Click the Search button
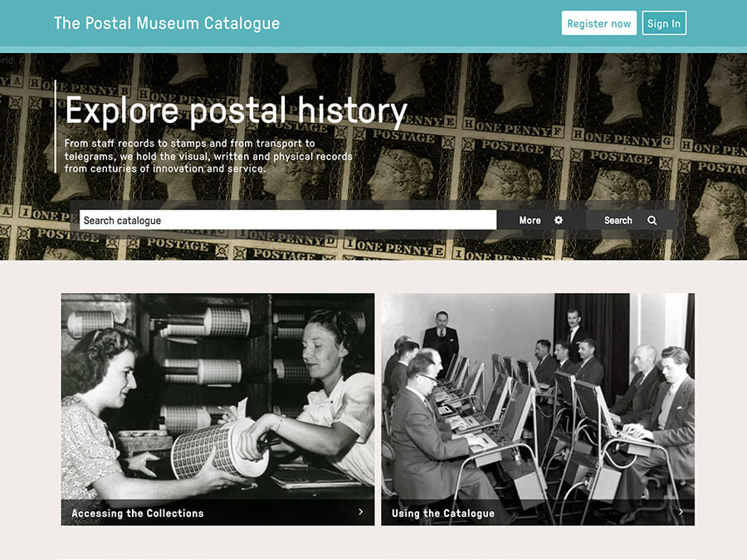This screenshot has width=747, height=560. (630, 220)
